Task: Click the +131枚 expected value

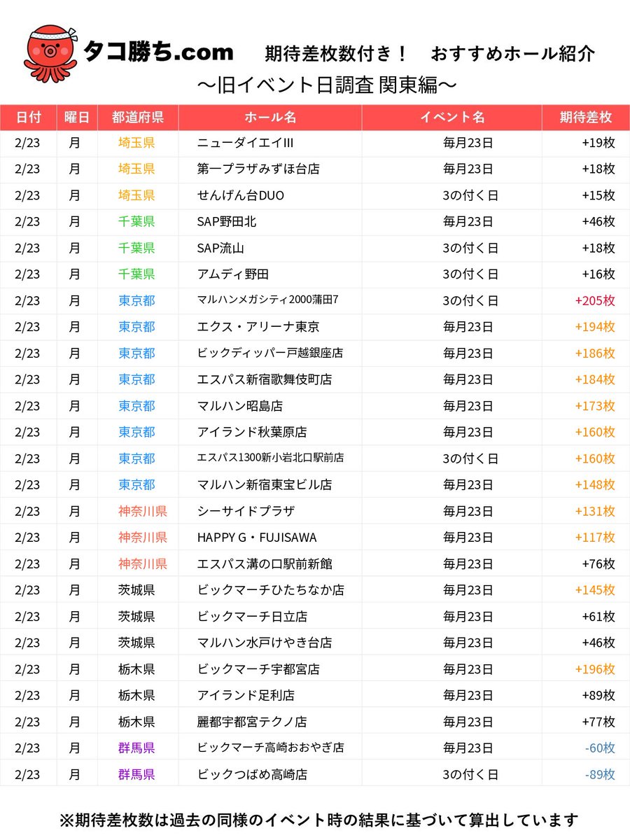Action: (x=595, y=511)
